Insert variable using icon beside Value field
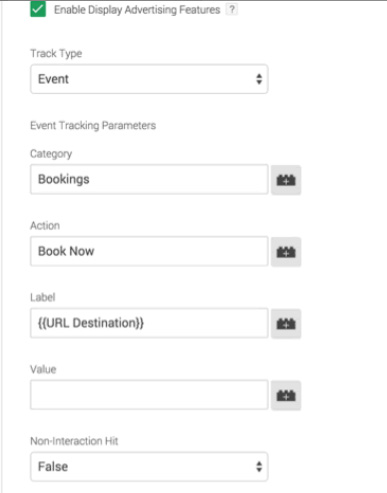Screen dimensions: 387x493 click(286, 396)
